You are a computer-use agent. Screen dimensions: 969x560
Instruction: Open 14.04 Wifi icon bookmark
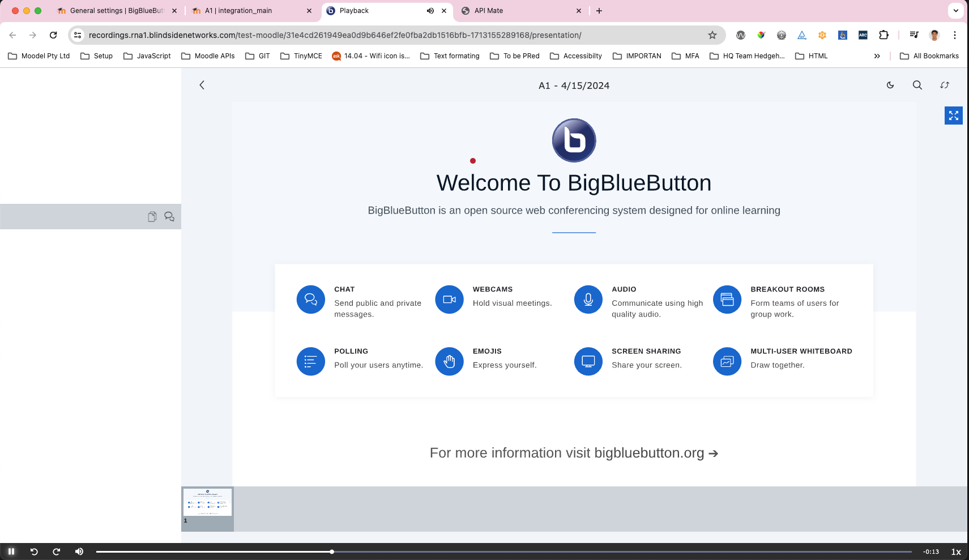tap(371, 56)
